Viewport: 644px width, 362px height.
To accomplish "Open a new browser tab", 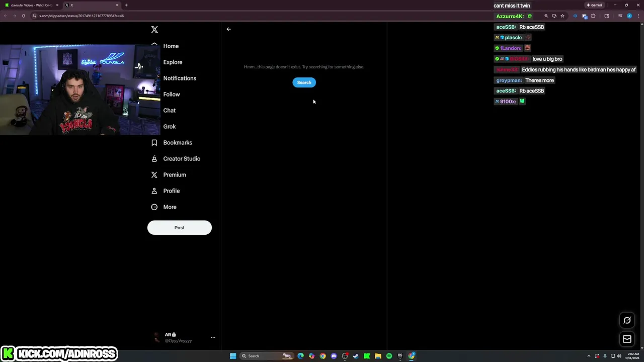I will pyautogui.click(x=126, y=5).
